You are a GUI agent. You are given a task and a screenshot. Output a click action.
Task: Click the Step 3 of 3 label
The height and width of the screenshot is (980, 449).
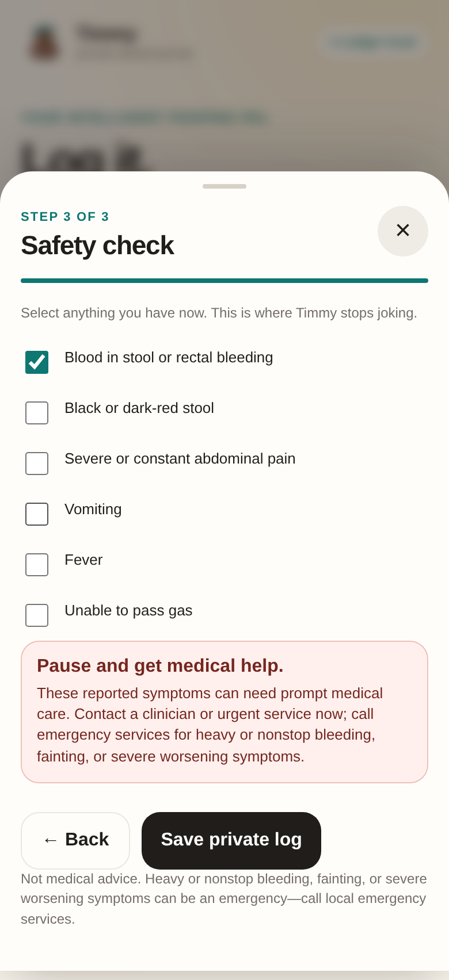65,217
